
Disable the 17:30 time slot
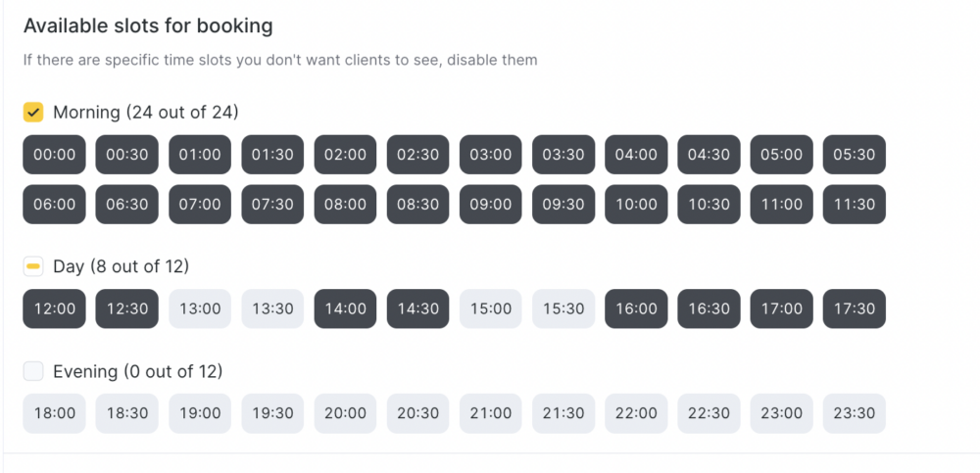(854, 308)
